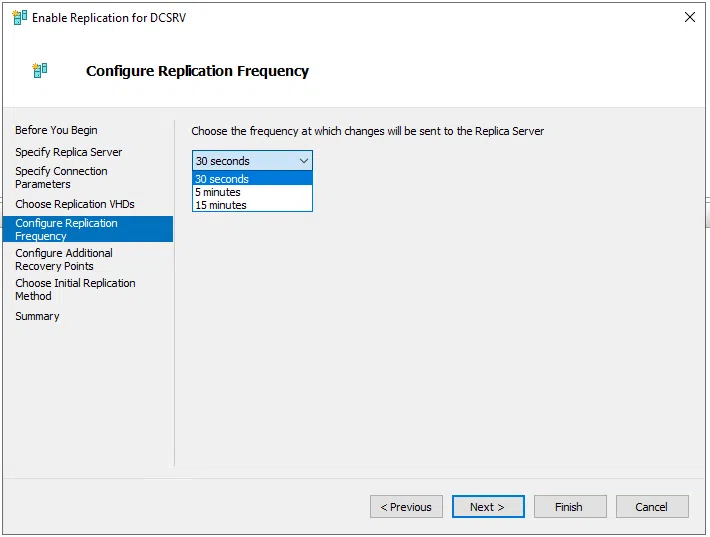Click the replication wizard icon in title bar

click(19, 18)
